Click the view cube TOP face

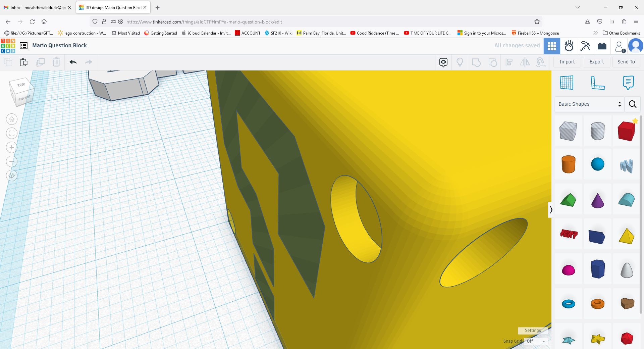(x=21, y=85)
